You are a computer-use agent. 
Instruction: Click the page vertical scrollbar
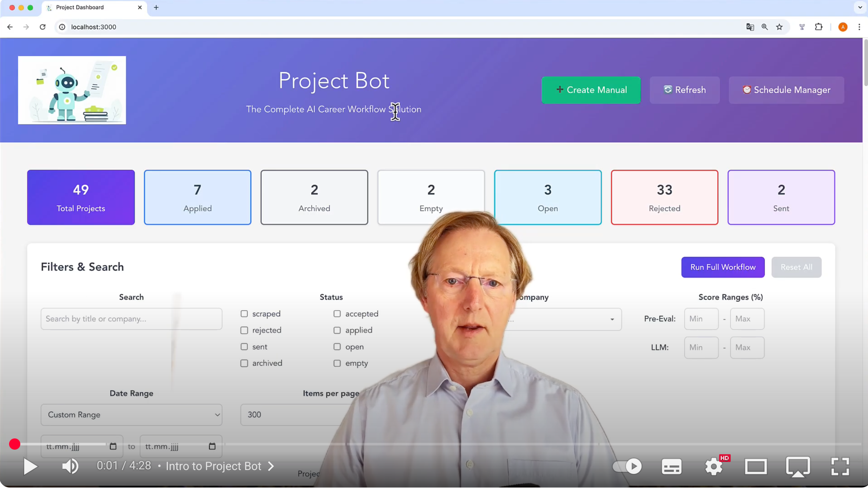(x=865, y=63)
